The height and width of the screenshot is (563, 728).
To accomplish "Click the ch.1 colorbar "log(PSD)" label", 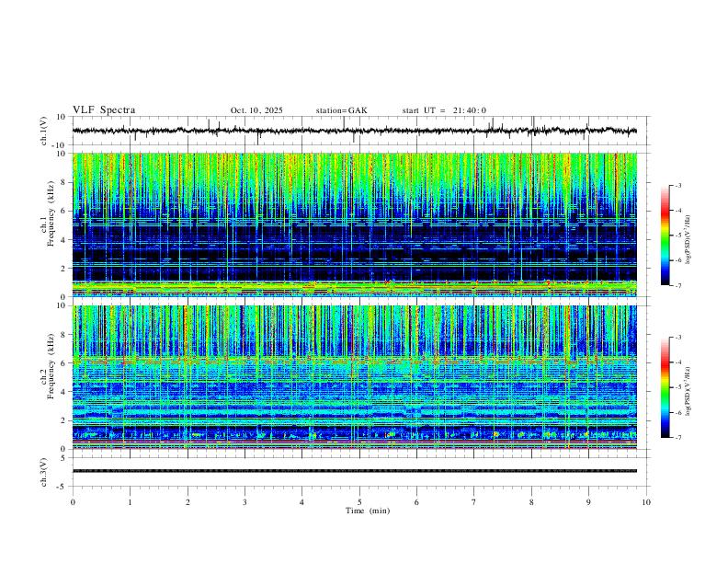I will click(688, 240).
